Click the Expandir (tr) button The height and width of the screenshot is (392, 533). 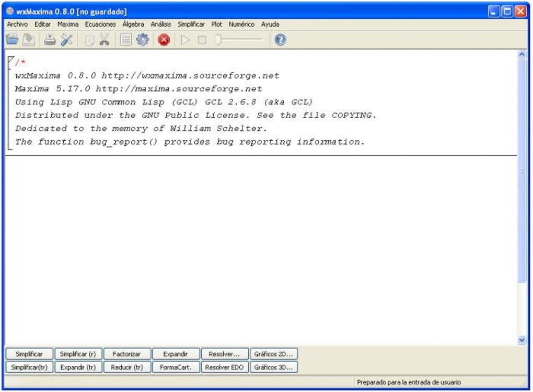point(78,367)
